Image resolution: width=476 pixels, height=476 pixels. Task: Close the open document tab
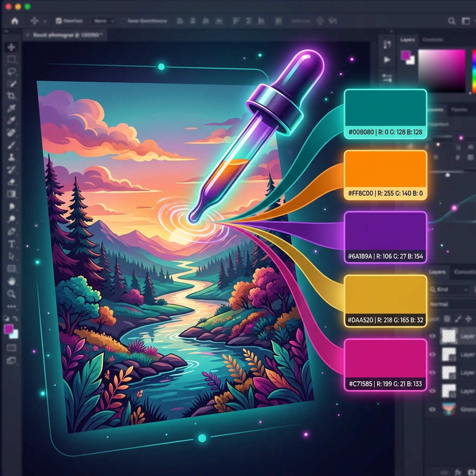pyautogui.click(x=27, y=35)
